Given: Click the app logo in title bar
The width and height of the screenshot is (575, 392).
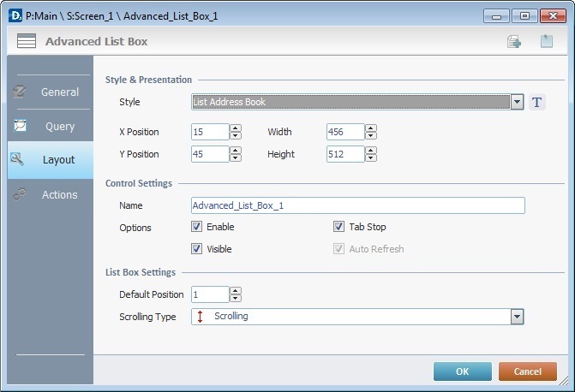Looking at the screenshot, I should tap(15, 16).
